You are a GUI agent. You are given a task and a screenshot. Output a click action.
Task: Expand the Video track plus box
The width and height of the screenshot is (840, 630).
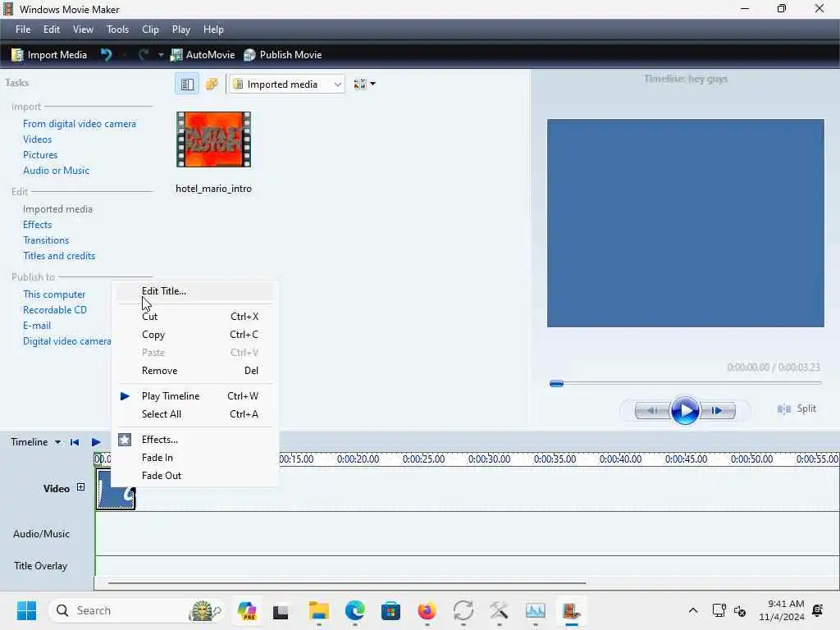pos(80,487)
